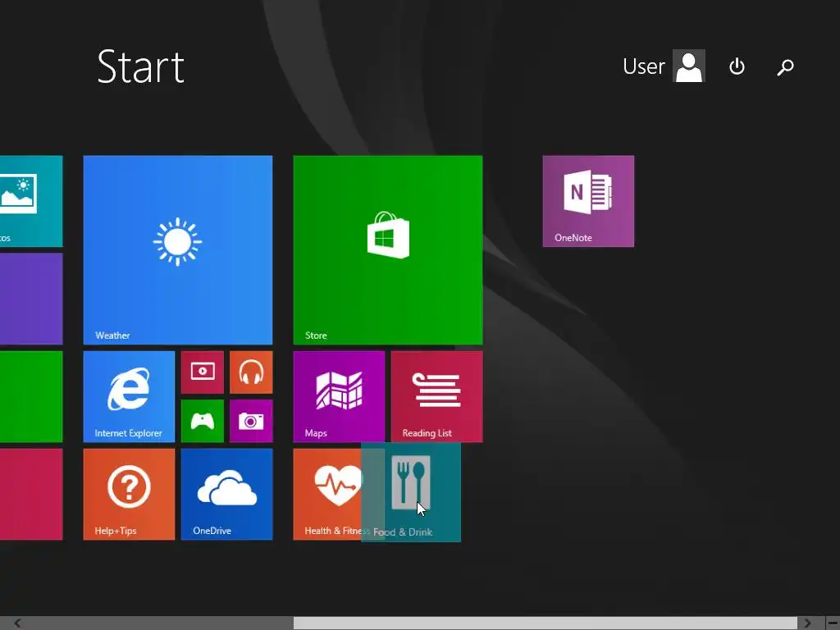Click the power options button
Image resolution: width=840 pixels, height=630 pixels.
(x=737, y=66)
